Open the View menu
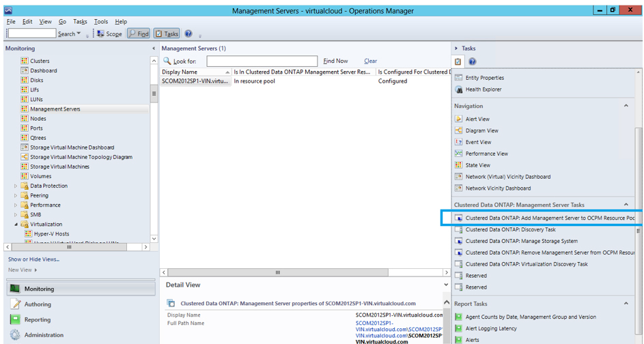644x344 pixels. click(x=45, y=22)
